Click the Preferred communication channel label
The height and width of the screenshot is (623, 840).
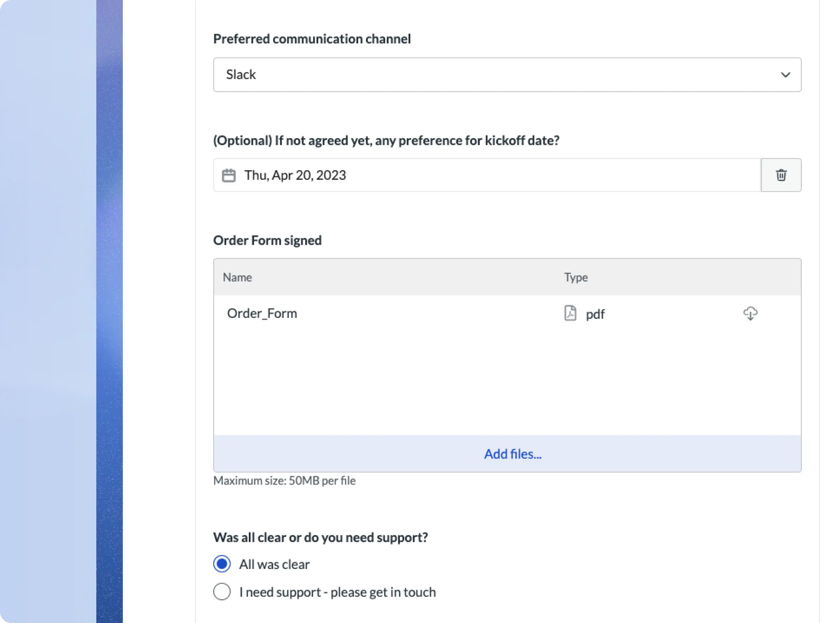(x=312, y=39)
